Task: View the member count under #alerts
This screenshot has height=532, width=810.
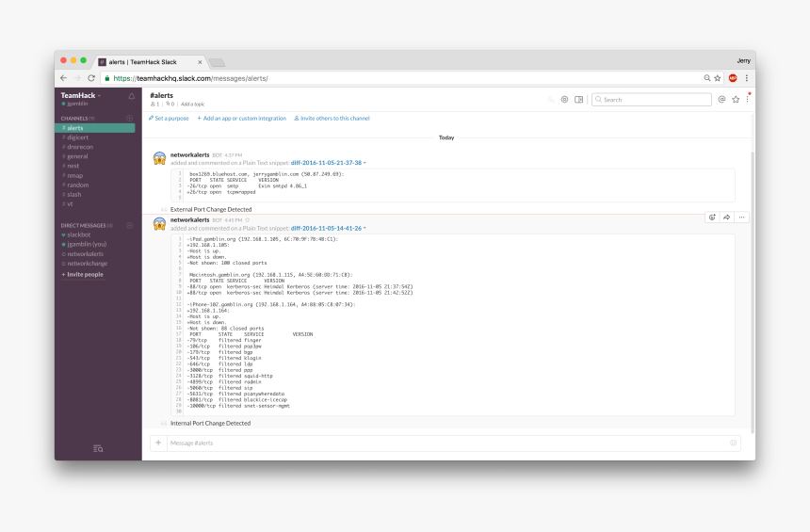Action: [154, 104]
